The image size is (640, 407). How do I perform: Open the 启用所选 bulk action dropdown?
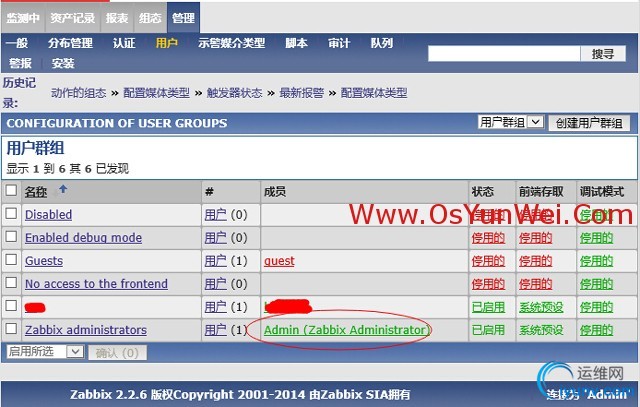coord(45,351)
